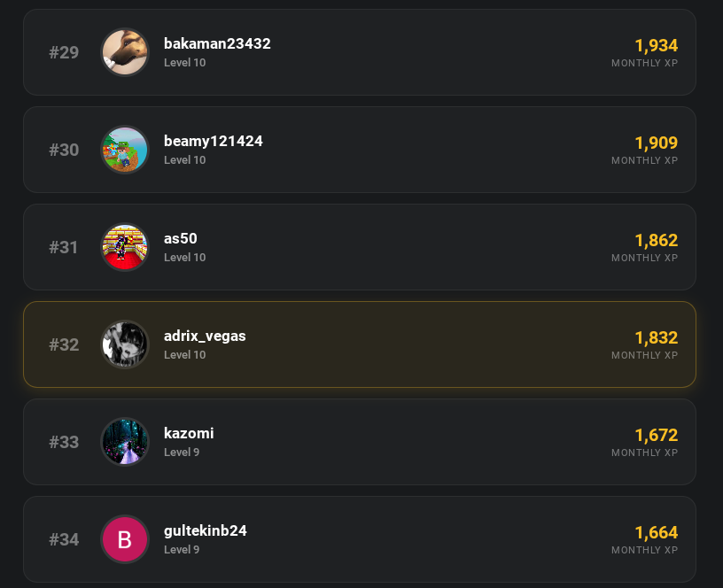
Task: Click bakaman23432's dog avatar
Action: tap(125, 52)
